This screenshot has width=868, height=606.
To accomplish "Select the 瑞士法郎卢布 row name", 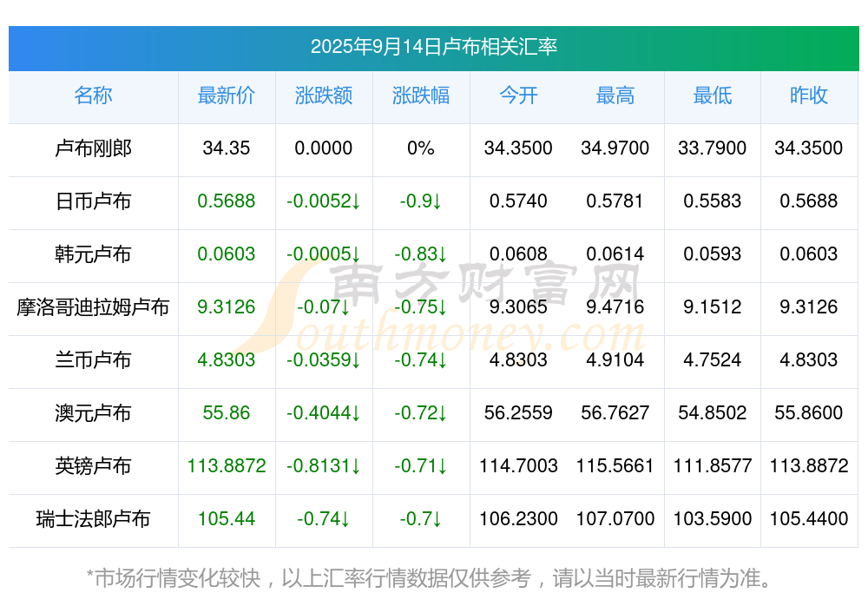I will tap(93, 519).
